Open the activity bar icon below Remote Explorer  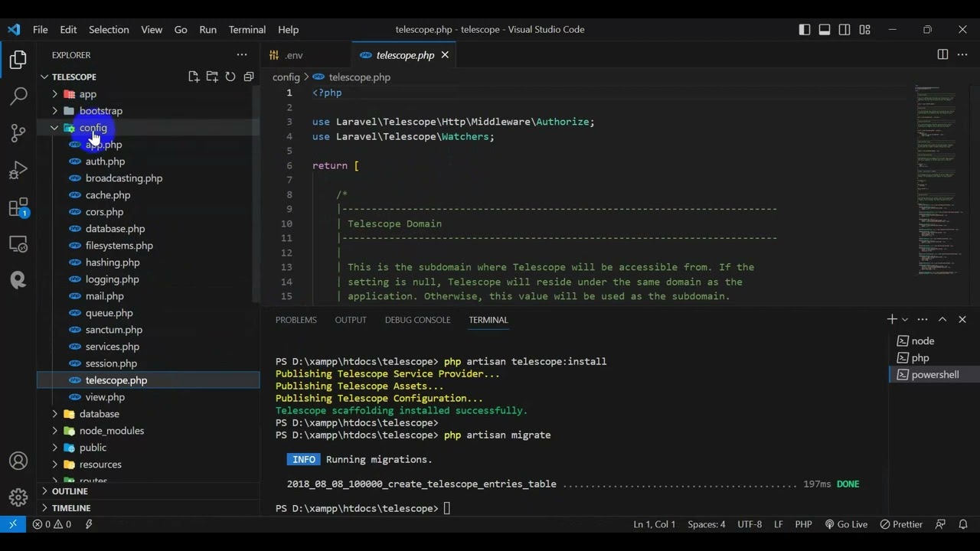(x=18, y=280)
